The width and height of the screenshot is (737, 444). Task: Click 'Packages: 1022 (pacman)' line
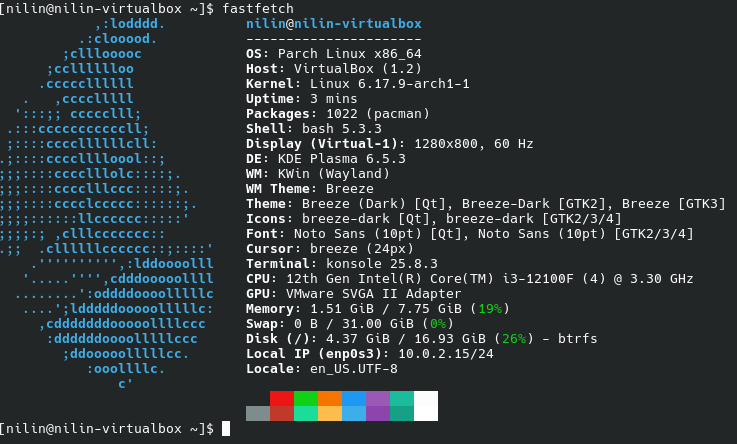pos(337,114)
